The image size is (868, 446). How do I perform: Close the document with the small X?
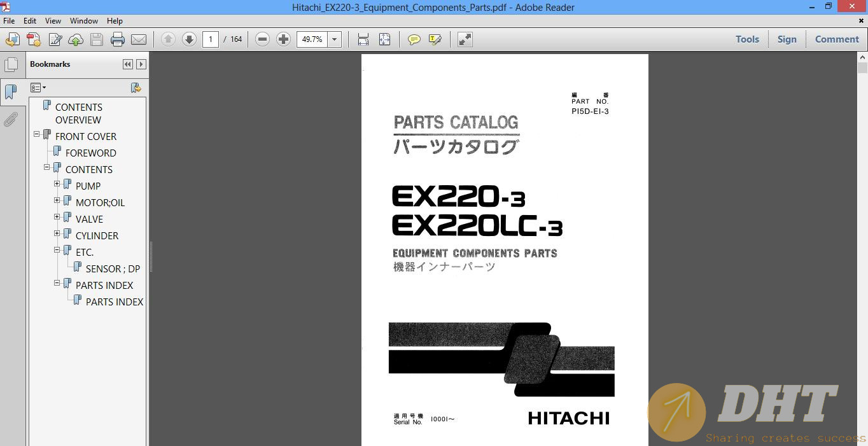861,21
